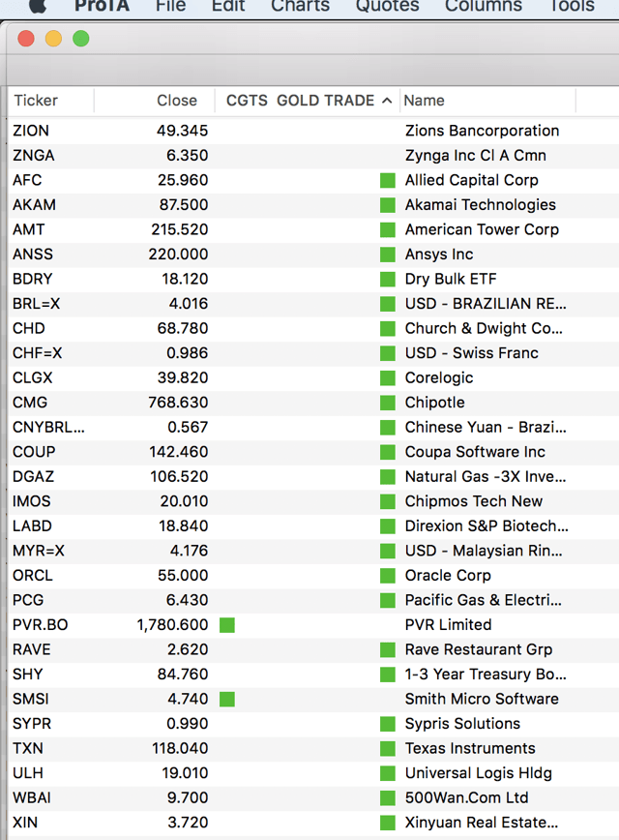
Task: Open the Quotes menu
Action: [x=387, y=6]
